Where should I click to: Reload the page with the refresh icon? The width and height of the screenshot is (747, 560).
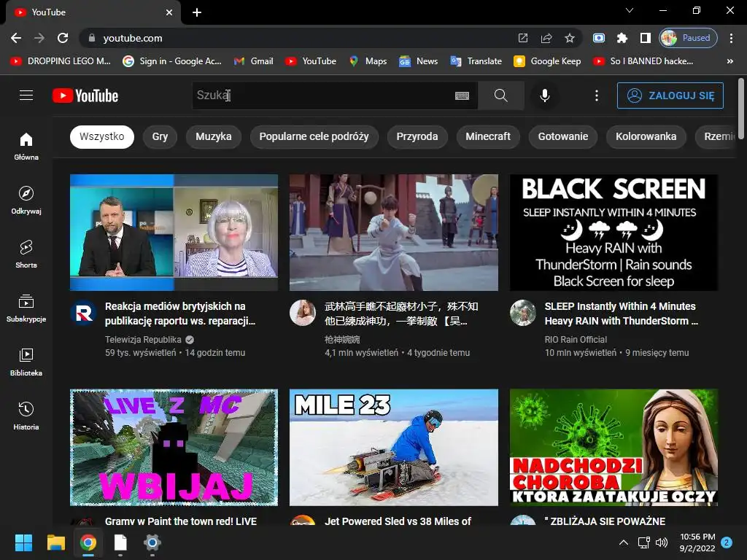[63, 38]
